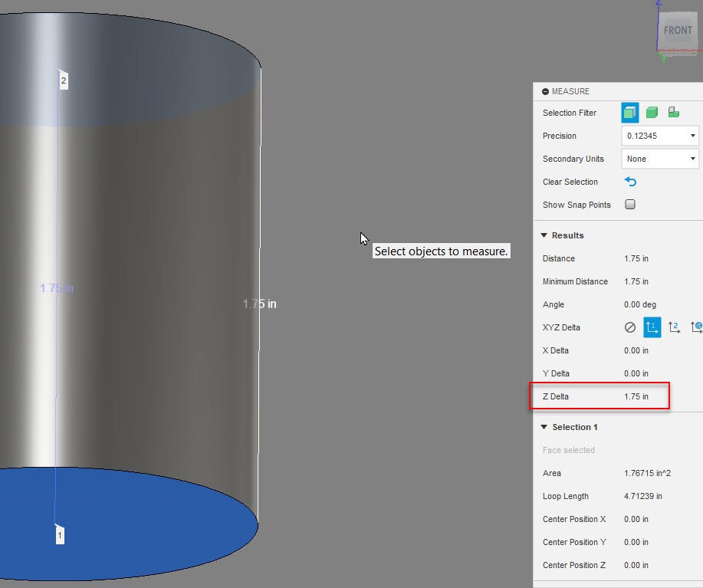Select the world coordinates XYZ Delta icon
The width and height of the screenshot is (703, 588).
point(696,327)
